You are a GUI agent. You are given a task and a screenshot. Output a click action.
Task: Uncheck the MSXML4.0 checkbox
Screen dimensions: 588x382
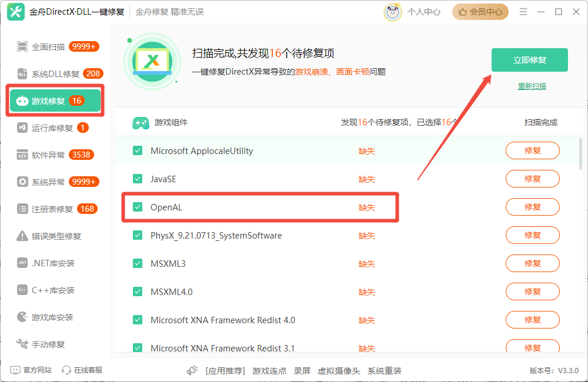[x=138, y=291]
